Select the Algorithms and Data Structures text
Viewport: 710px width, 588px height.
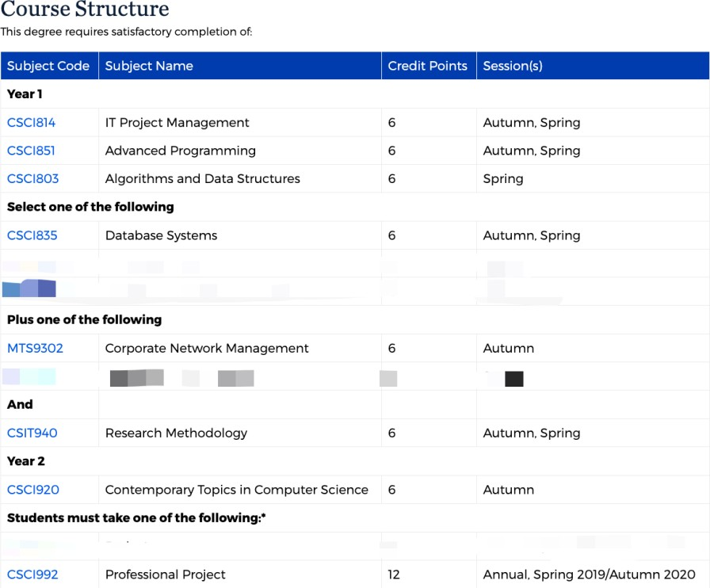tap(202, 178)
